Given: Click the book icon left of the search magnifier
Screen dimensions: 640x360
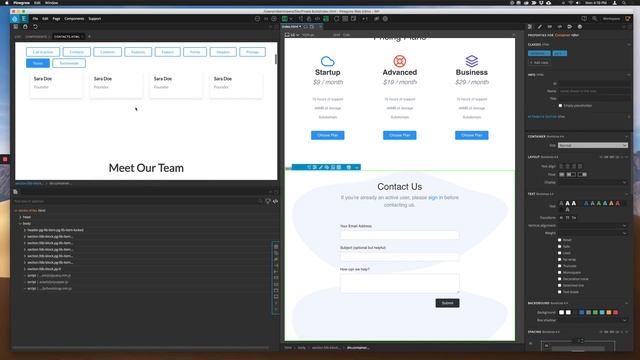Looking at the screenshot, I should (x=584, y=18).
